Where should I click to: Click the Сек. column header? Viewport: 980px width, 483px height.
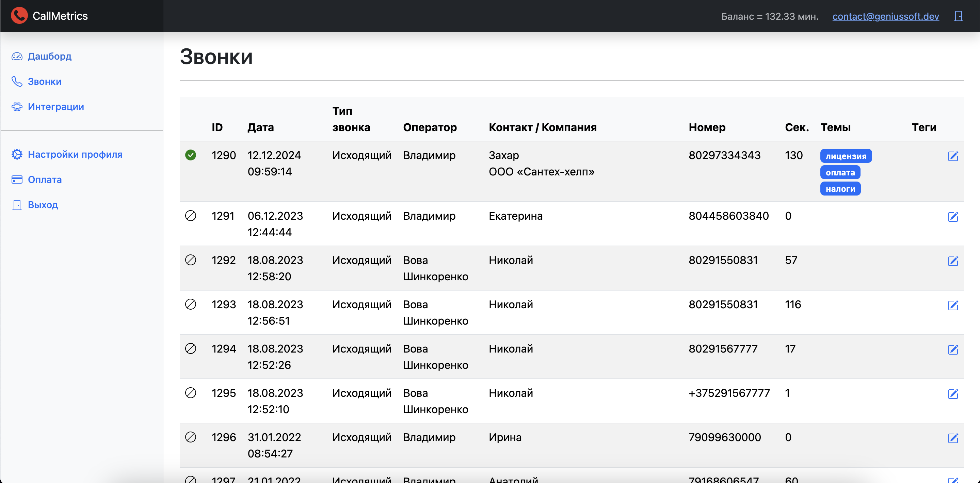(797, 127)
